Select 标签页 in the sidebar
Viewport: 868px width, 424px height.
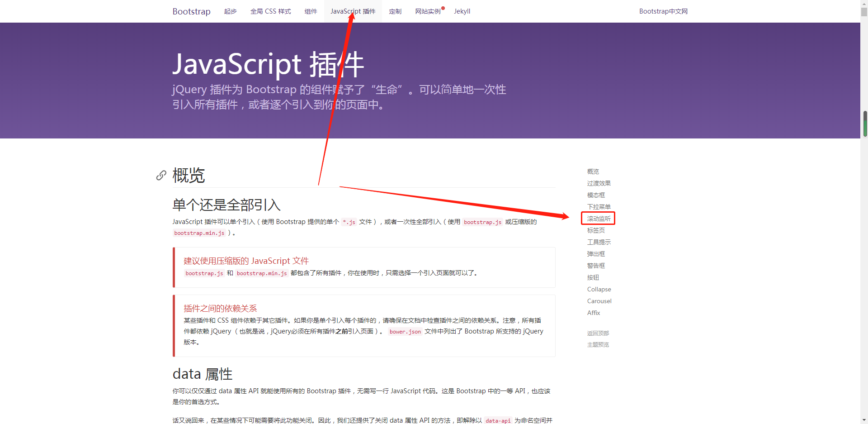click(x=596, y=230)
